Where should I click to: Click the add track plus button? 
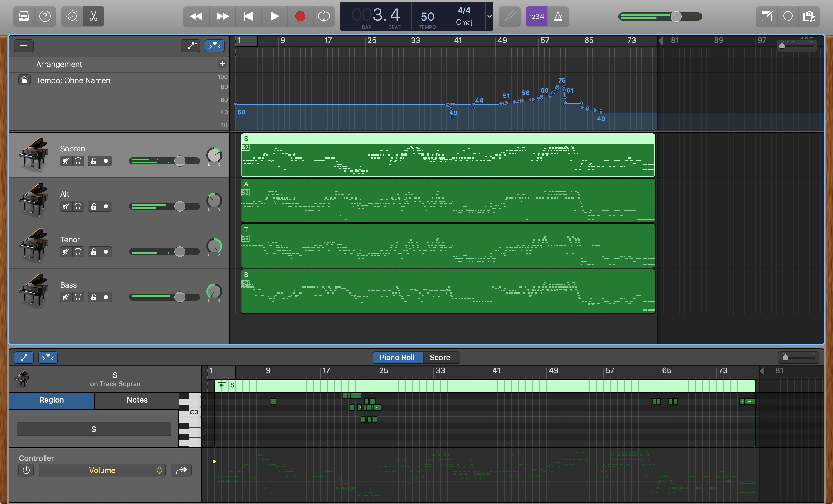(24, 46)
